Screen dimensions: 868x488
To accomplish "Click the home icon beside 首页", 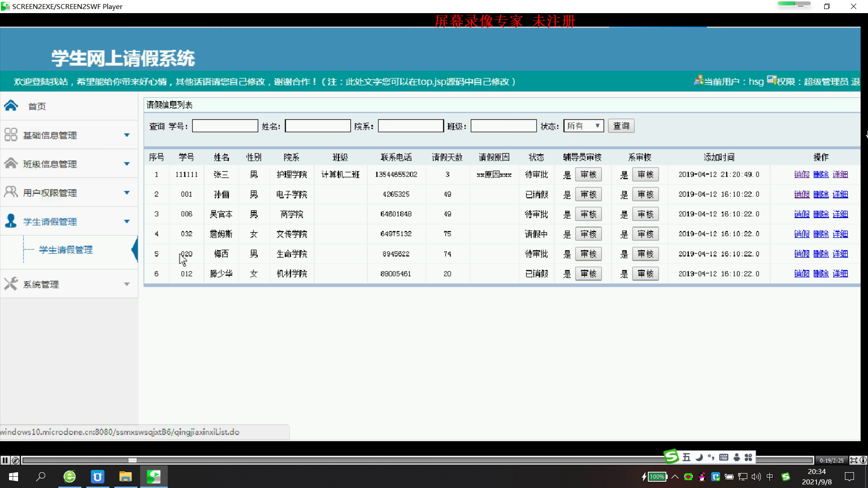I will point(11,106).
